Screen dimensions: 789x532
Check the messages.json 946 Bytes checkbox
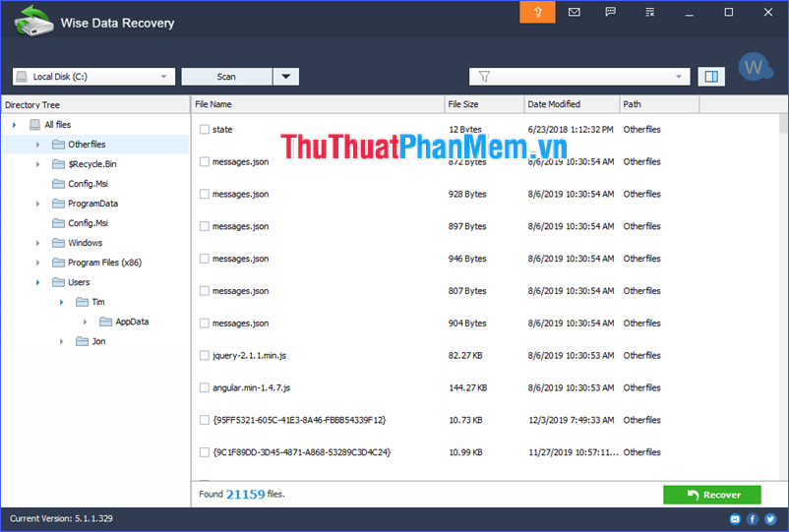click(205, 259)
